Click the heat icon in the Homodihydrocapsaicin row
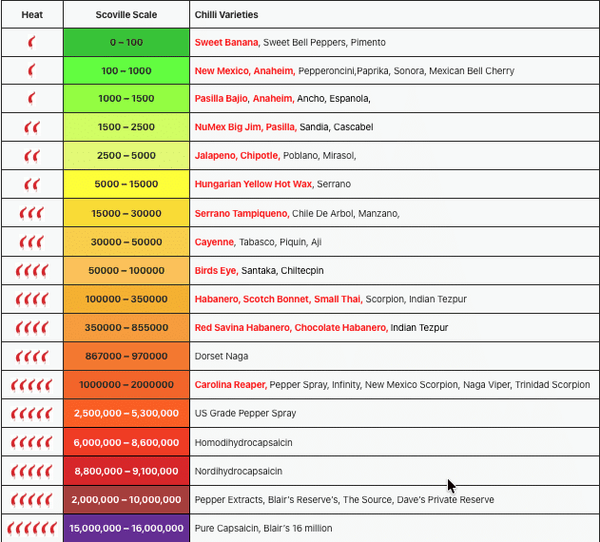The height and width of the screenshot is (542, 600). (32, 442)
